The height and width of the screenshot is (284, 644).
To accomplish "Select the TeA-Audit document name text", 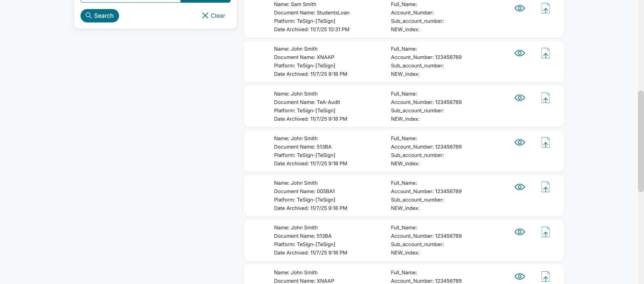I will [328, 102].
